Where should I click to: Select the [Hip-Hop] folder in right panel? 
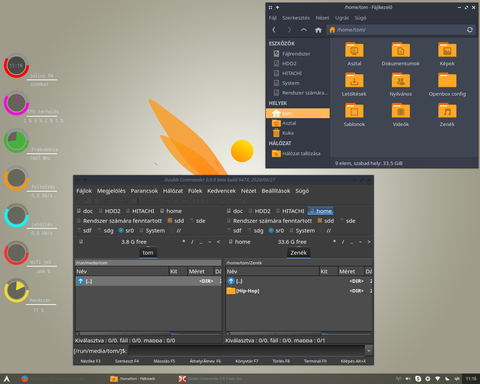point(299,291)
